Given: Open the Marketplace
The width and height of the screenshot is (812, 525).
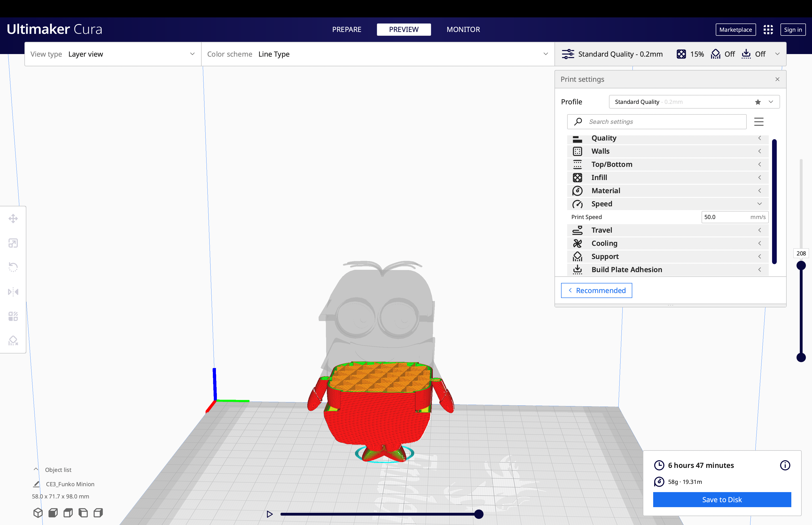Looking at the screenshot, I should 736,30.
